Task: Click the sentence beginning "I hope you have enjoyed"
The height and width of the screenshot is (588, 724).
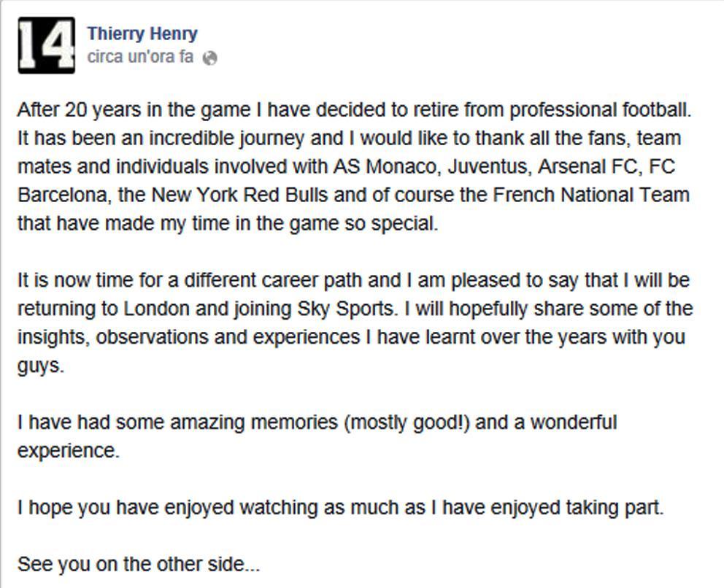Action: (340, 508)
